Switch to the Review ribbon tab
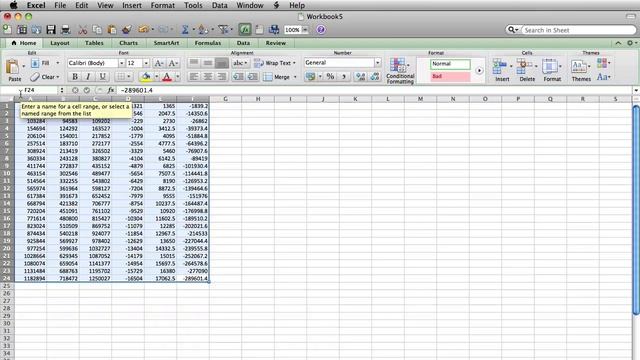Viewport: 640px width, 360px height. click(x=276, y=43)
